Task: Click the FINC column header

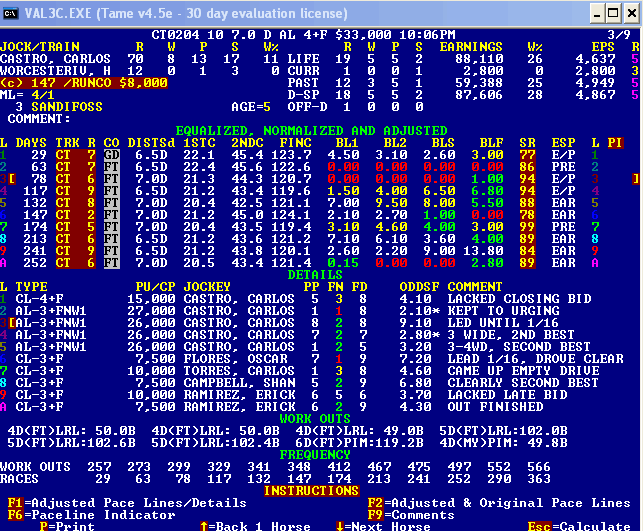Action: click(x=295, y=143)
